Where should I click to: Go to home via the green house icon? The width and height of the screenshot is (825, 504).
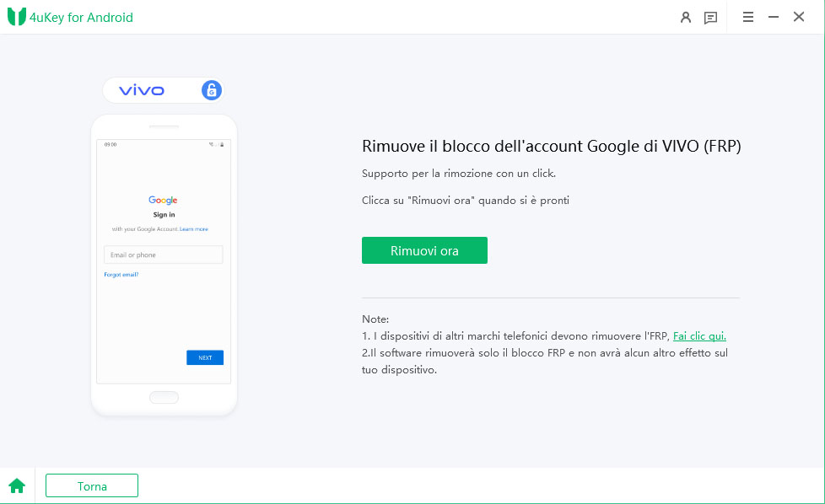17,485
